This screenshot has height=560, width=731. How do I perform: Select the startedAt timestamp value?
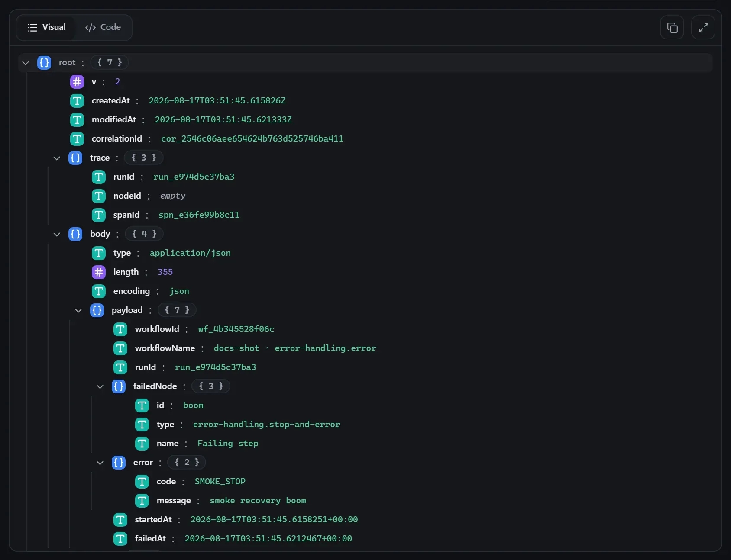coord(274,520)
